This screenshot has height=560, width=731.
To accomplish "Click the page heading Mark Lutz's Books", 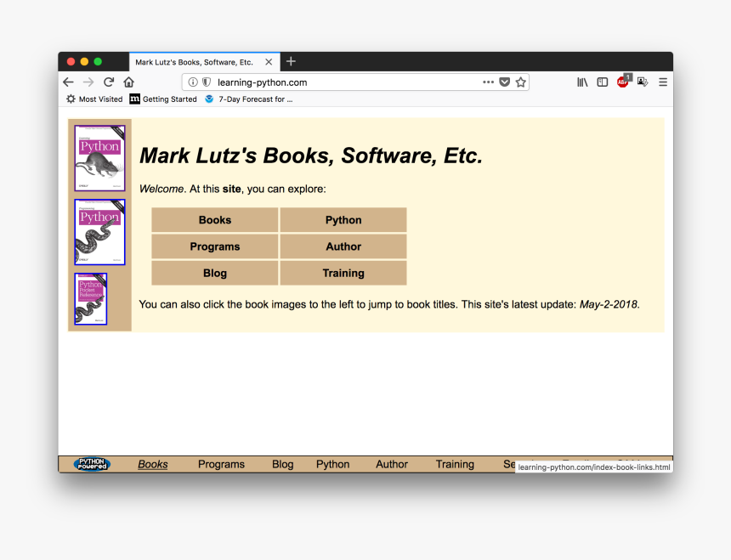I will coord(311,156).
